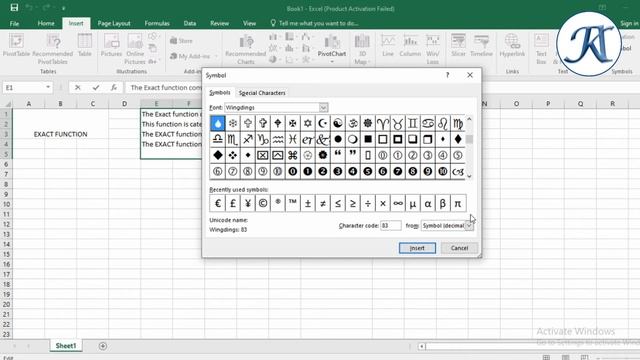Select the Sheet1 worksheet tab

click(x=66, y=346)
